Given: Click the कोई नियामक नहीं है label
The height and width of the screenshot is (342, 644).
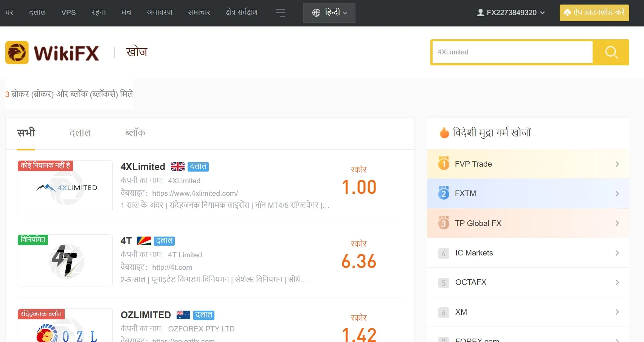Looking at the screenshot, I should [45, 166].
